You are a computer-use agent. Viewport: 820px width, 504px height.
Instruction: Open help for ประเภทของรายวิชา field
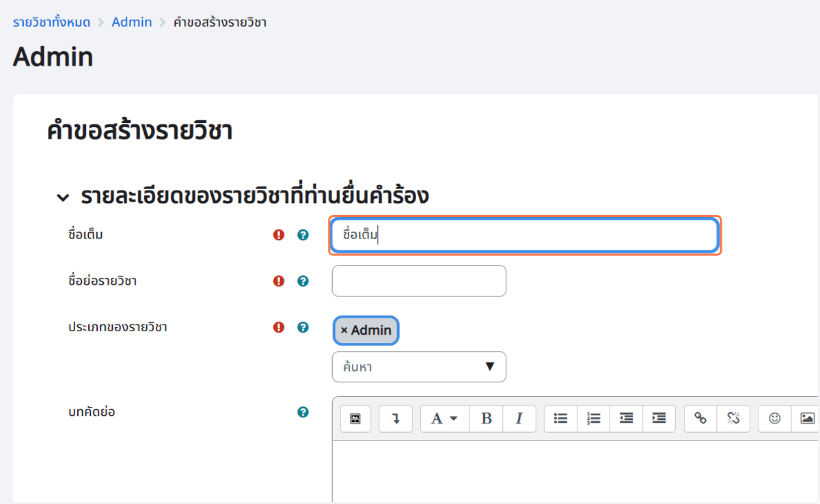(x=303, y=327)
